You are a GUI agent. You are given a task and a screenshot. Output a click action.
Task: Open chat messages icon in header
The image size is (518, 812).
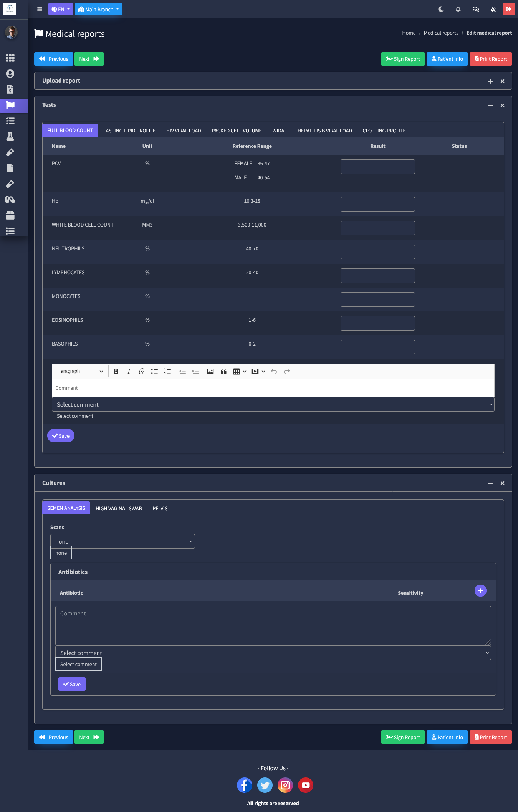pyautogui.click(x=476, y=9)
